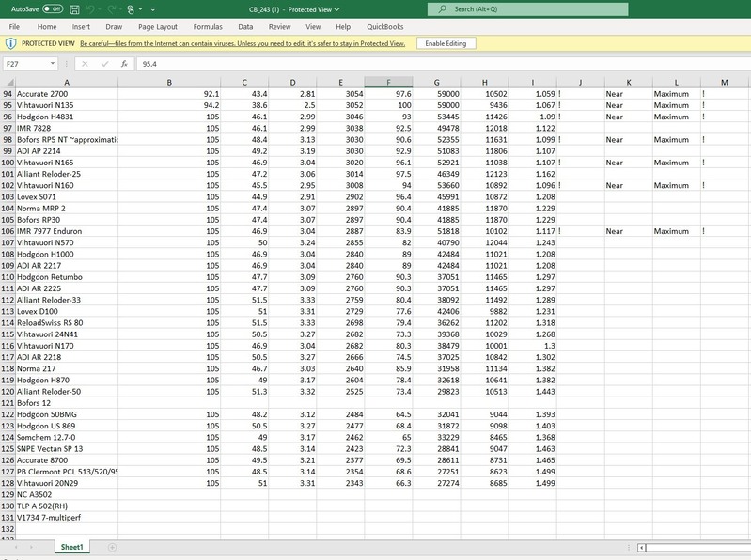Click the Undo arrow icon

tap(92, 8)
